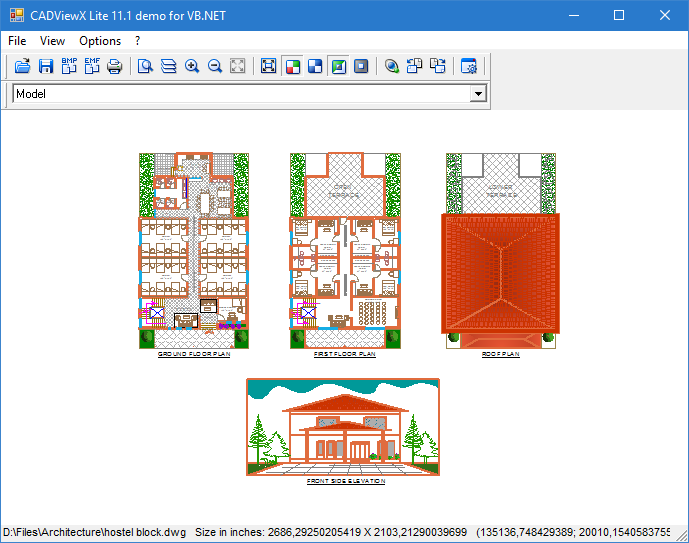Click the window settings gear toolbar icon

coord(469,66)
